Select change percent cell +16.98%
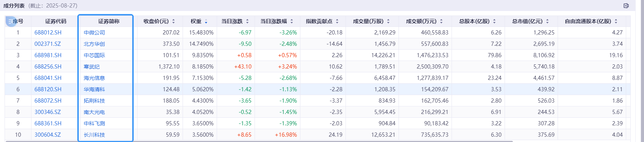This screenshot has height=142, width=644. (286, 135)
